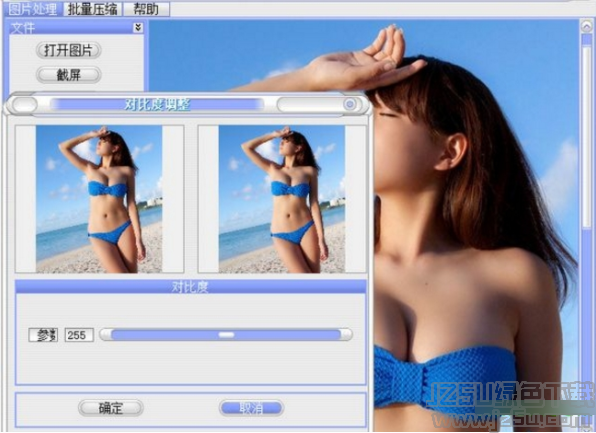Viewport: 596px width, 433px height.
Task: Click the scroll-up arrow of the image scrollbar
Action: [x=586, y=26]
